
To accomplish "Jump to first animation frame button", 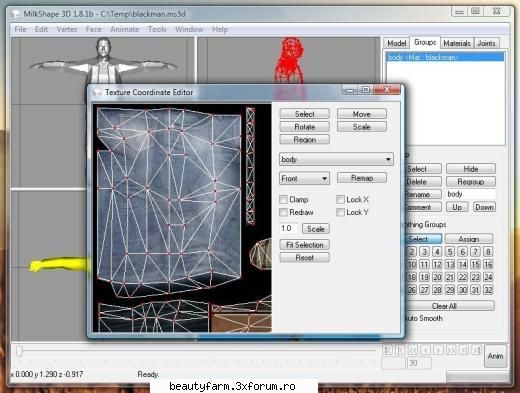I will click(387, 350).
